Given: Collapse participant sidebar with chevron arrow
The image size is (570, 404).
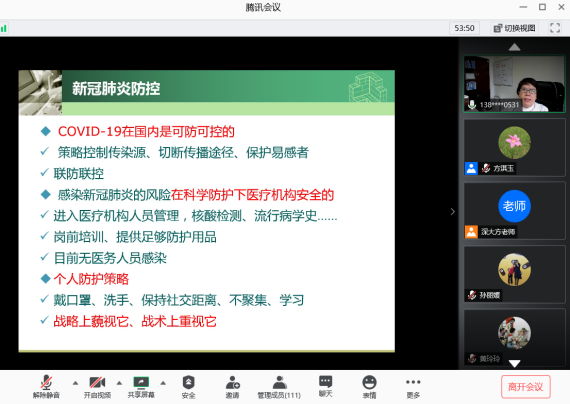Looking at the screenshot, I should [x=453, y=211].
